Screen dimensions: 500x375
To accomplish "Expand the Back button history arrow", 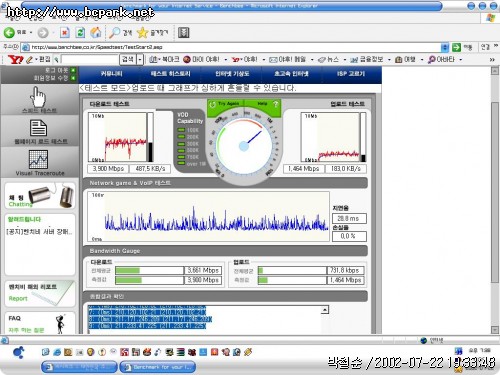I will coord(31,33).
